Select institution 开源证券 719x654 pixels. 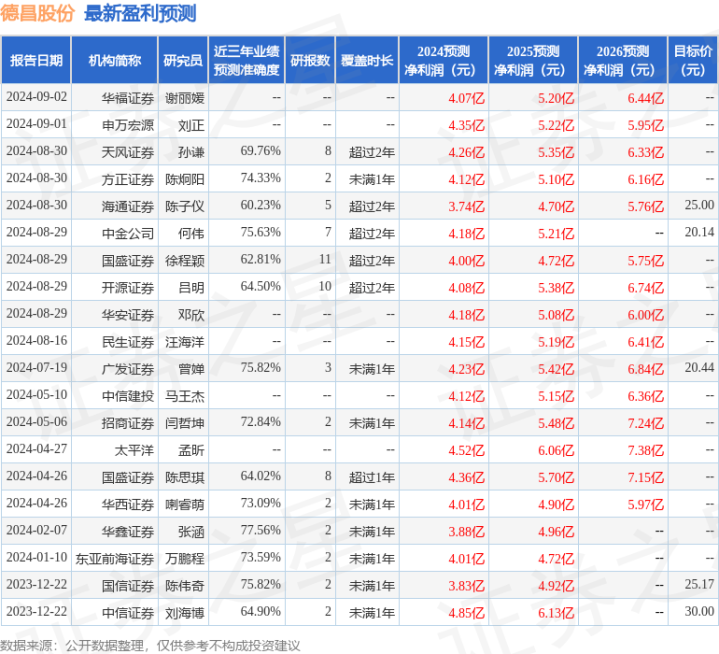(128, 288)
